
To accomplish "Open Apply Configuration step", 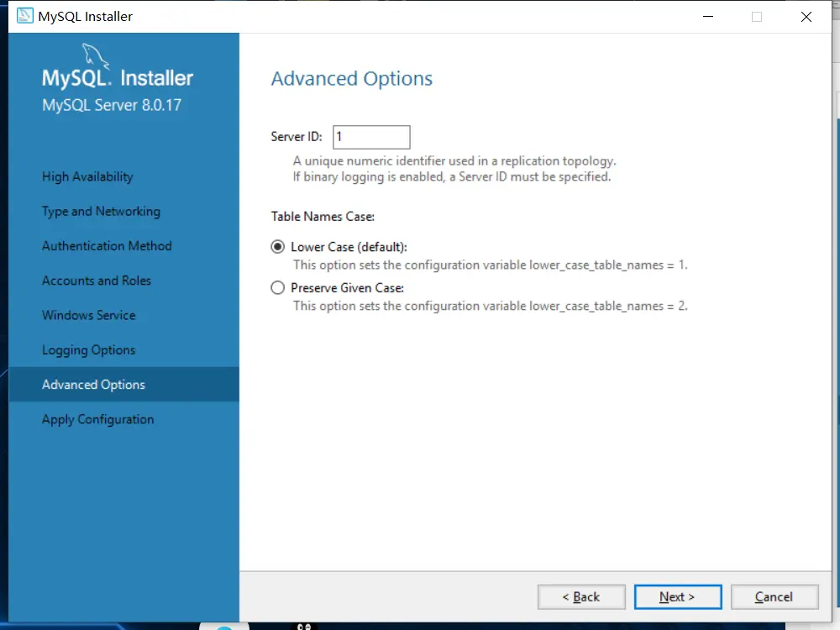I will (x=97, y=419).
